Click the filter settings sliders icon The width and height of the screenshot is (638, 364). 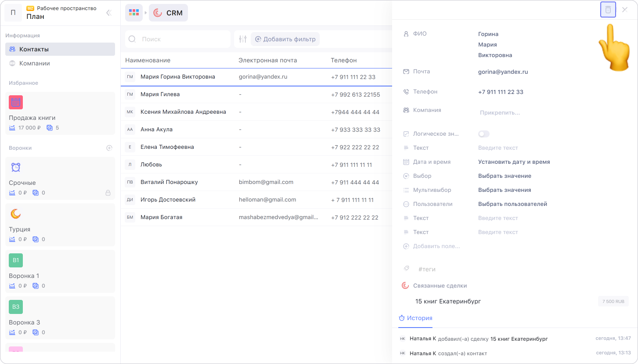pyautogui.click(x=243, y=39)
